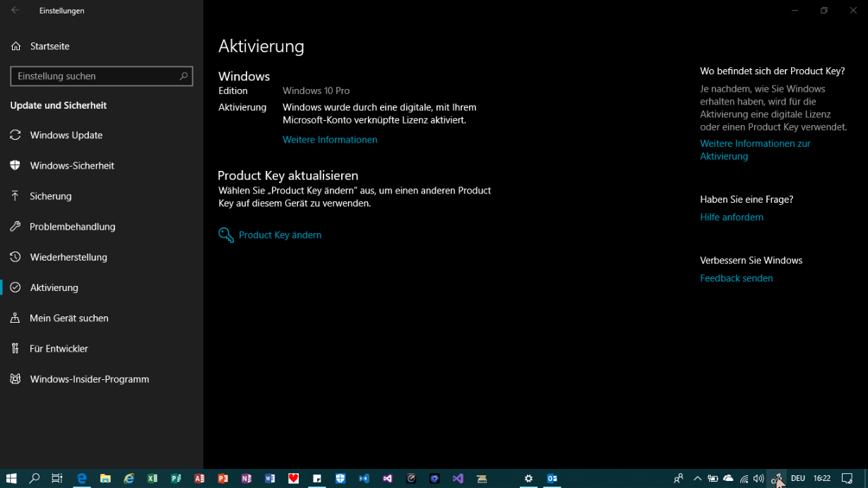Open the white sticky note app in taskbar
This screenshot has width=868, height=488.
317,479
